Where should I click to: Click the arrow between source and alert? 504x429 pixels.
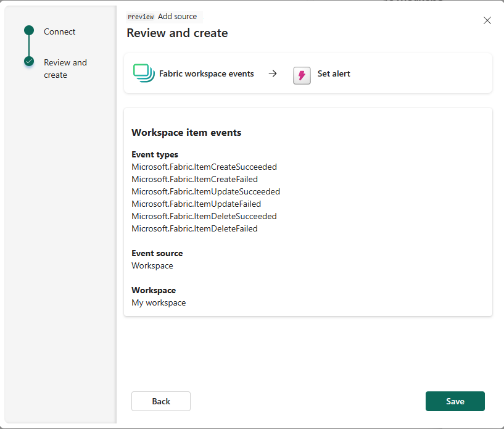point(273,73)
